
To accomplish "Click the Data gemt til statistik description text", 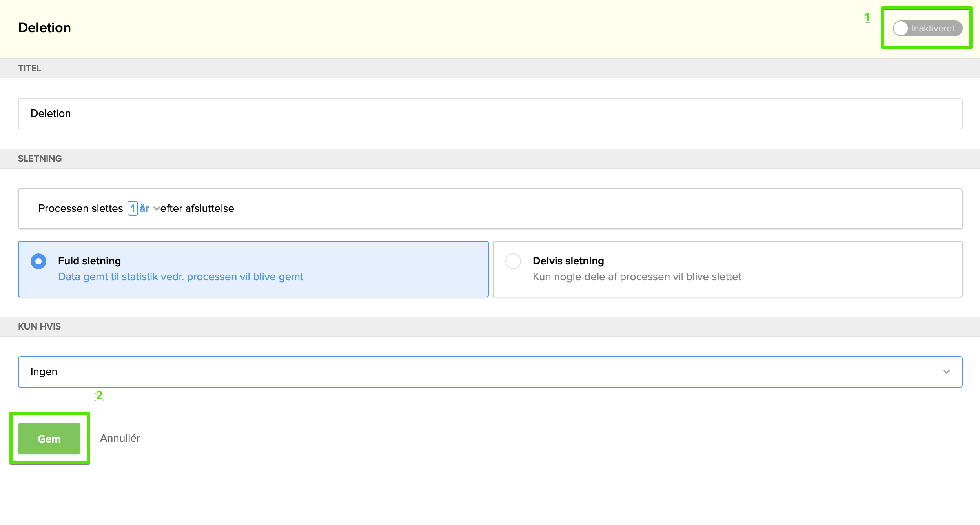I will (x=180, y=277).
